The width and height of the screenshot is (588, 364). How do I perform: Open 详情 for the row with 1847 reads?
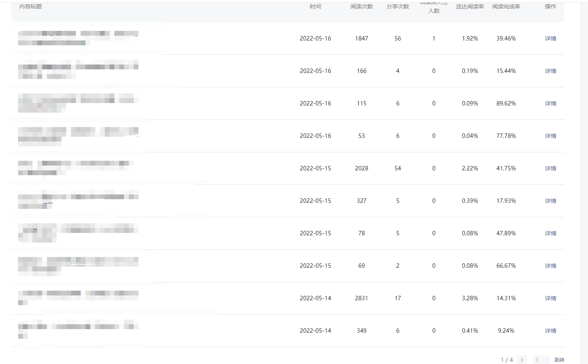550,38
